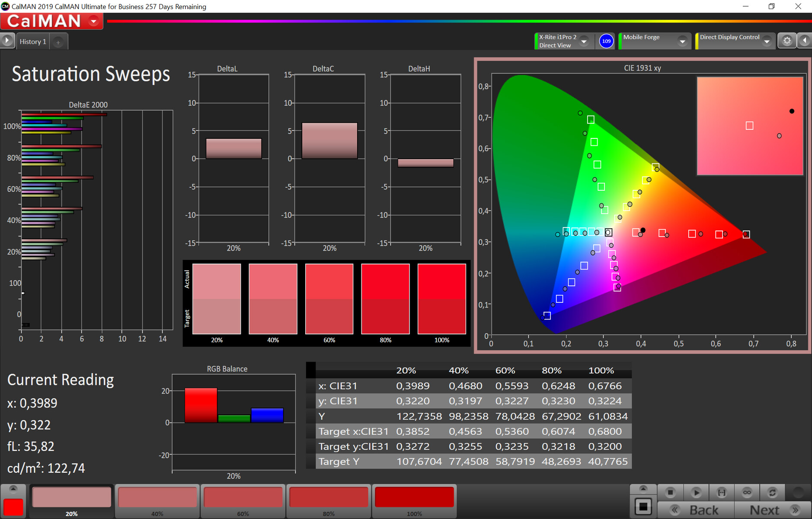Image resolution: width=812 pixels, height=519 pixels.
Task: Expand the left panel with arrow button
Action: pos(7,41)
